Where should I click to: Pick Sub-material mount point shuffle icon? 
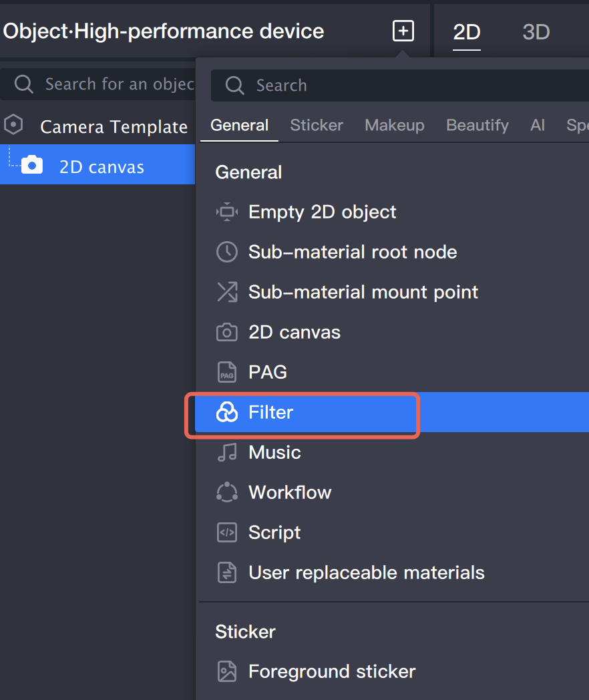(227, 293)
